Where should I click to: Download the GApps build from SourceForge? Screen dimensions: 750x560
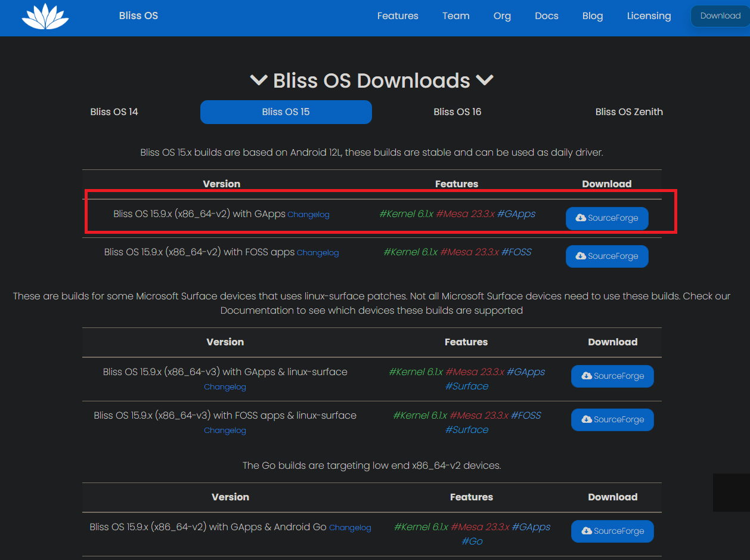(x=607, y=218)
